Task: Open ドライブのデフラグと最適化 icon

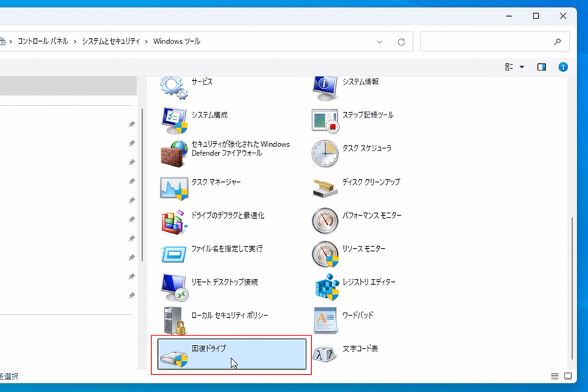Action: click(174, 222)
